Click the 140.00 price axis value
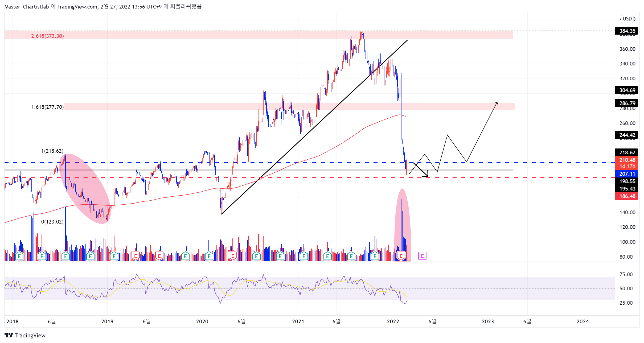 [x=627, y=212]
